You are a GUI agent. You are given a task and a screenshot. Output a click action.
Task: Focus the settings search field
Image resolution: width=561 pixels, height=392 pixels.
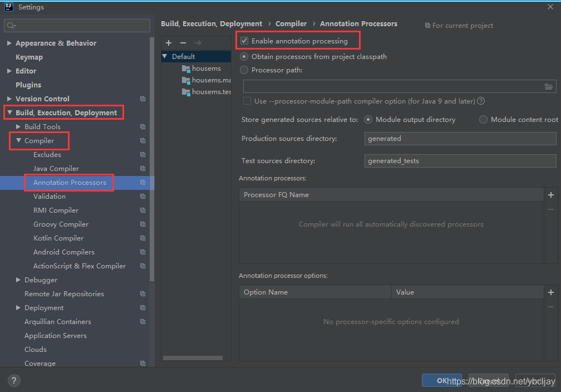(x=77, y=26)
